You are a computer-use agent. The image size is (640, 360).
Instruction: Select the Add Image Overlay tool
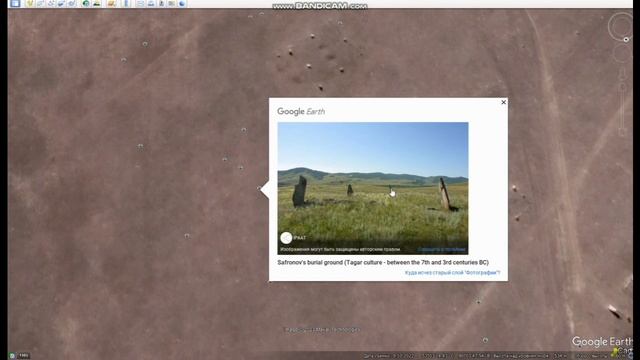[x=61, y=3]
